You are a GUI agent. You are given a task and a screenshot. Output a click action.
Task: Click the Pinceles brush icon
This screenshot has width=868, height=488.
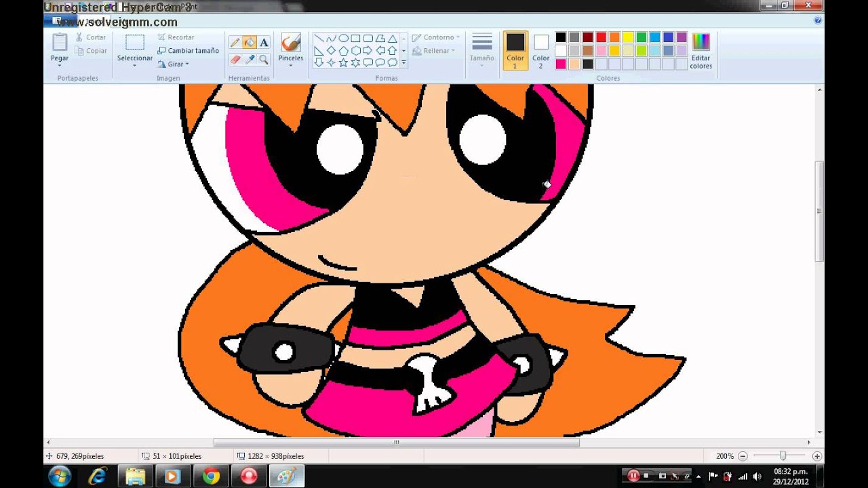click(x=291, y=43)
